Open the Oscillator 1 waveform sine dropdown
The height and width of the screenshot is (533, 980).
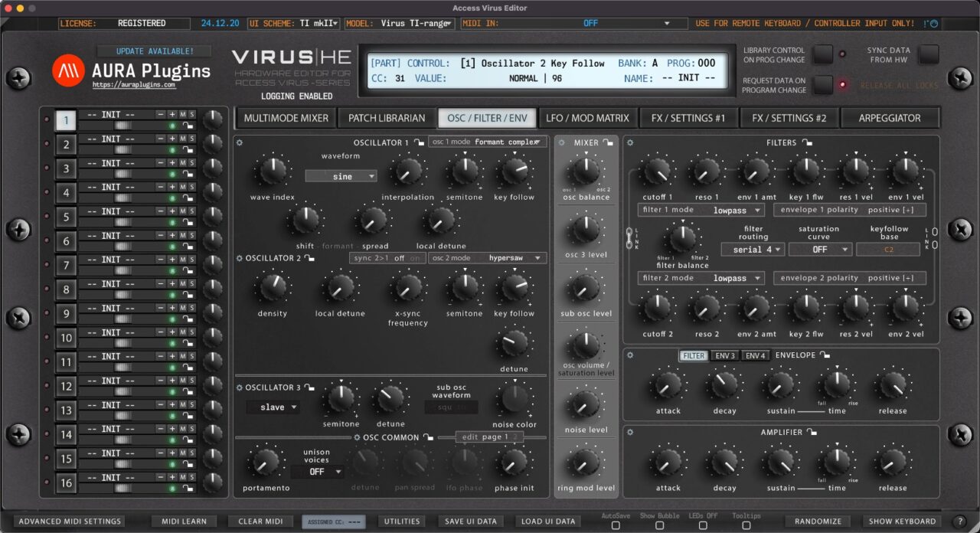click(x=341, y=176)
